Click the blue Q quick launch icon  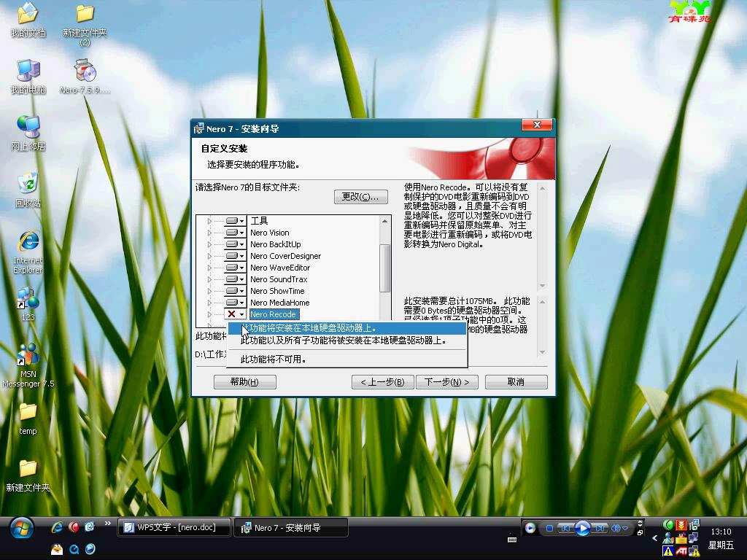click(x=74, y=549)
